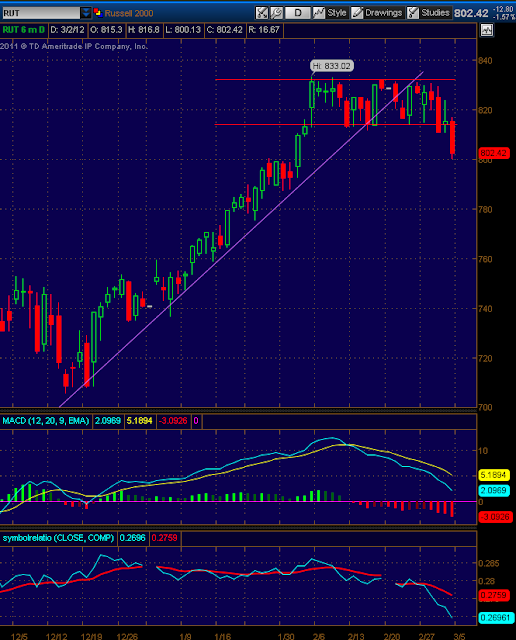Click the last price 802.42 in the header

(471, 13)
